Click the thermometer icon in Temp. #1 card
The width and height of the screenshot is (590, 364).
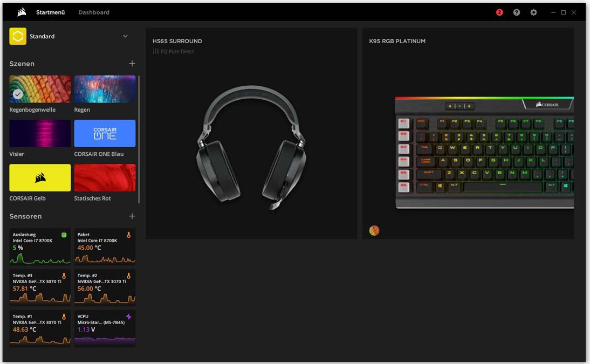pos(64,317)
